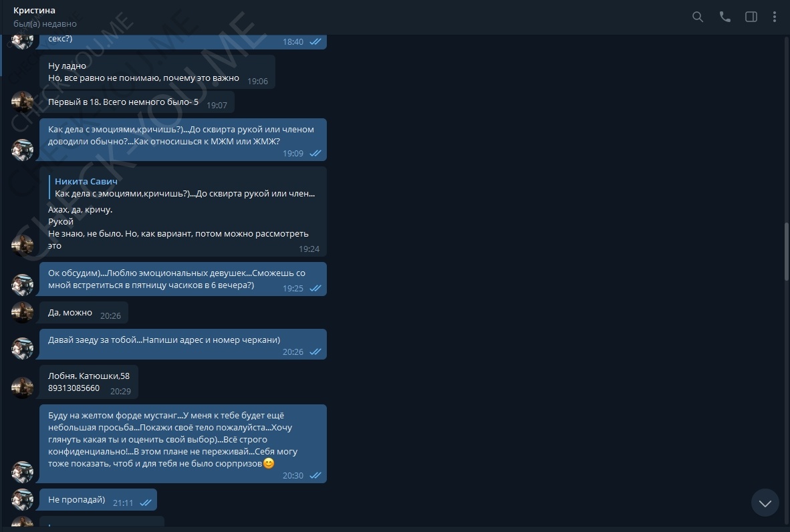
Task: Start a voice call with Кристина
Action: [725, 17]
